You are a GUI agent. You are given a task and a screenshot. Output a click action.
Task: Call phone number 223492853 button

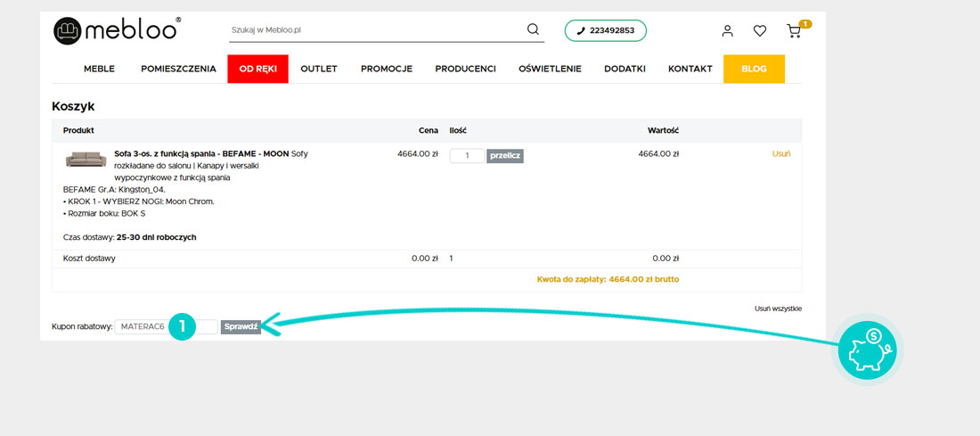(606, 30)
